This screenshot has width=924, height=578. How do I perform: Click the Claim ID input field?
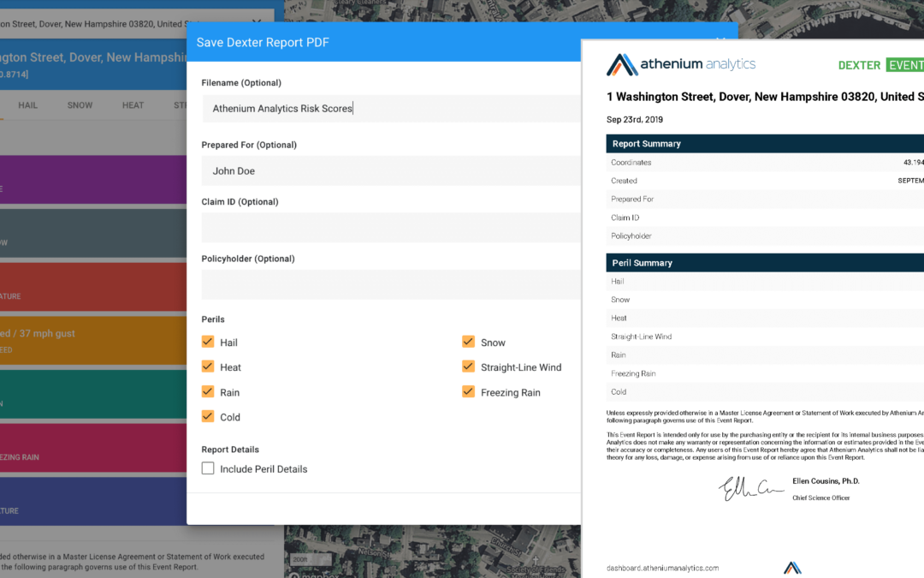(x=391, y=229)
